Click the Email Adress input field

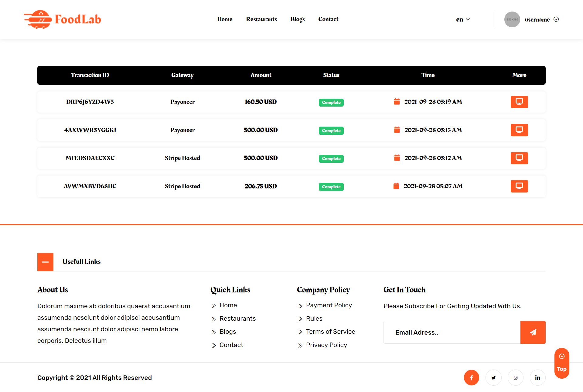[x=452, y=332]
